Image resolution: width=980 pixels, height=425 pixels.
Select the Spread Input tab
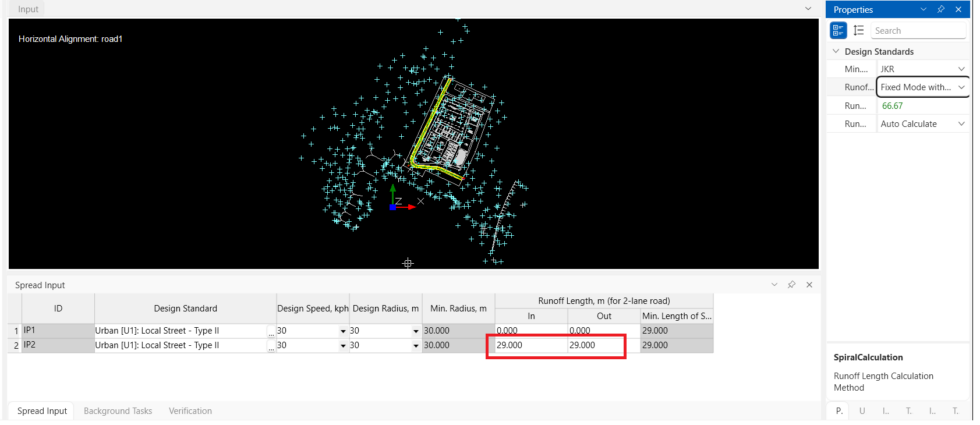point(41,411)
